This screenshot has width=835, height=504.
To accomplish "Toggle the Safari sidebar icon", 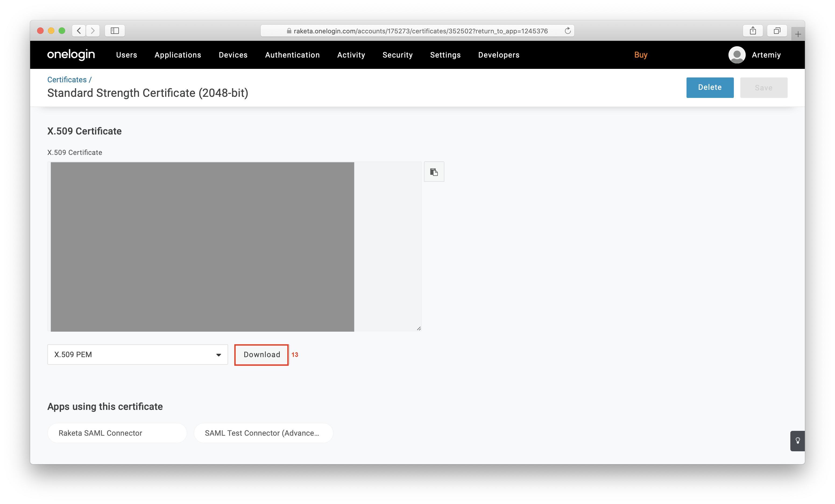I will (x=115, y=31).
